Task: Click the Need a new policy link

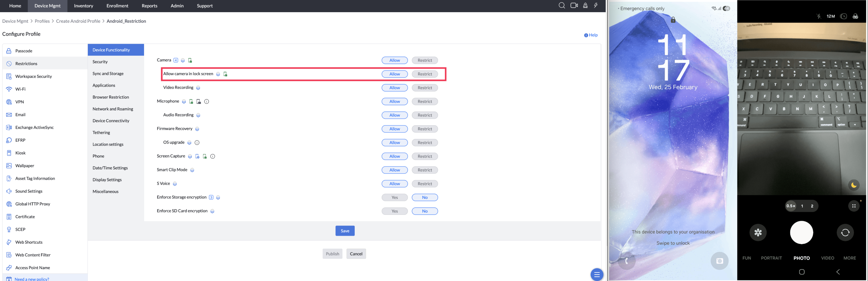Action: (32, 279)
